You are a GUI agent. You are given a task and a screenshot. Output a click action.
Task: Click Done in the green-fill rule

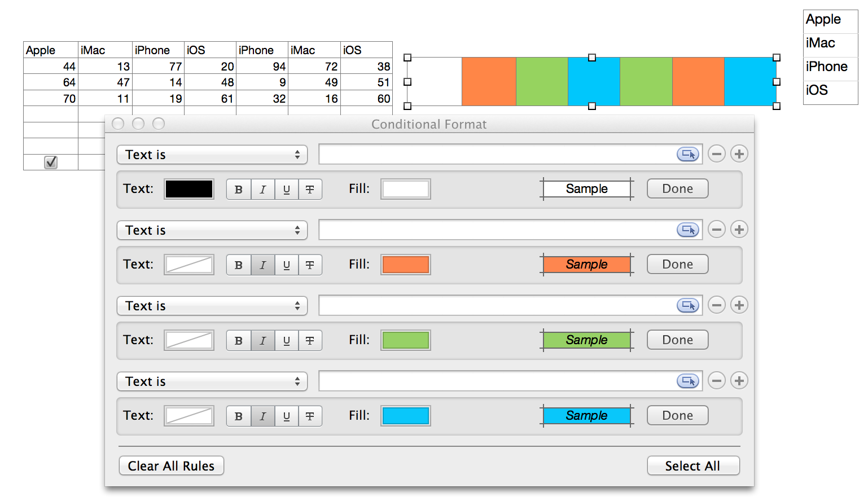(x=677, y=340)
